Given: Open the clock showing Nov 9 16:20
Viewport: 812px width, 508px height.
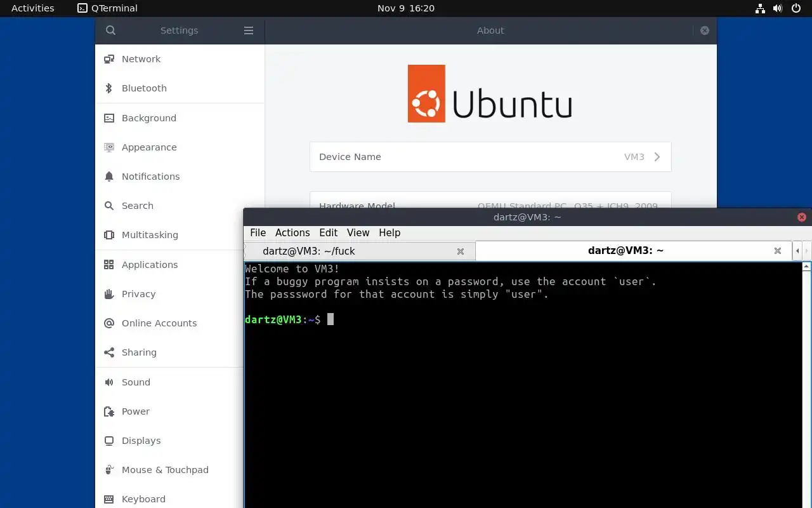Looking at the screenshot, I should click(x=406, y=8).
